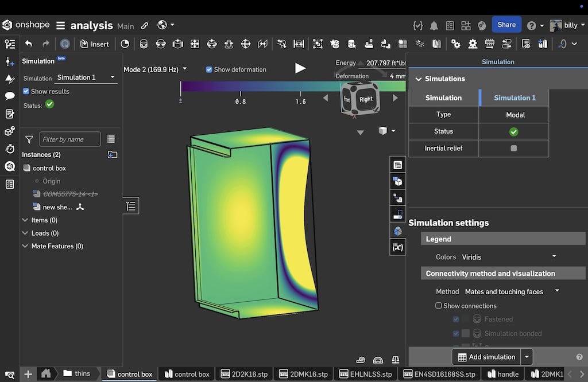This screenshot has height=382, width=588.
Task: Open the comments speech bubble panel
Action: [9, 96]
